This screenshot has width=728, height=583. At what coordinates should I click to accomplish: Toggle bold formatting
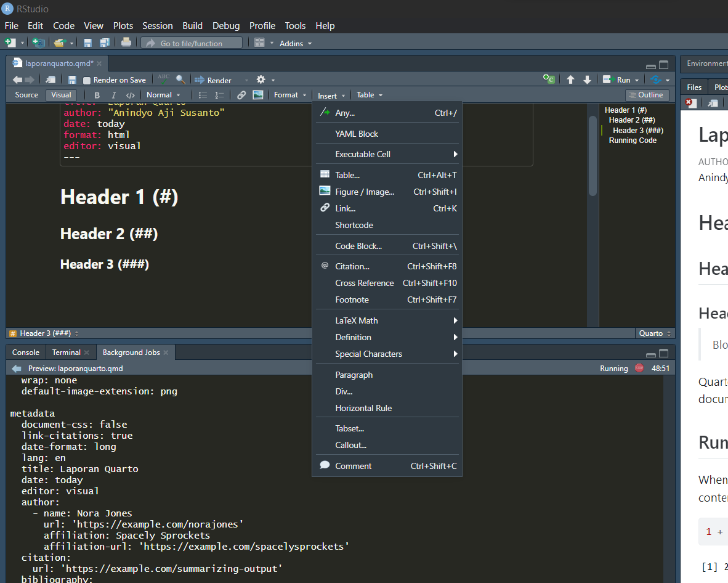click(x=97, y=96)
